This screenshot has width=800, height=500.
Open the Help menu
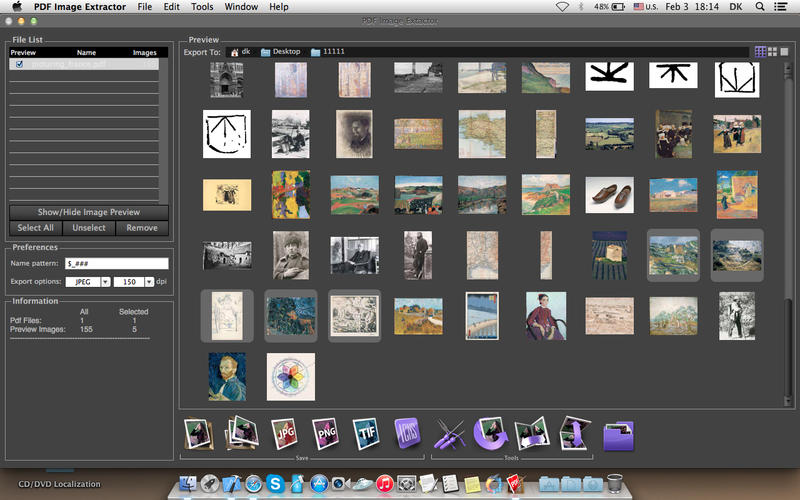coord(279,7)
